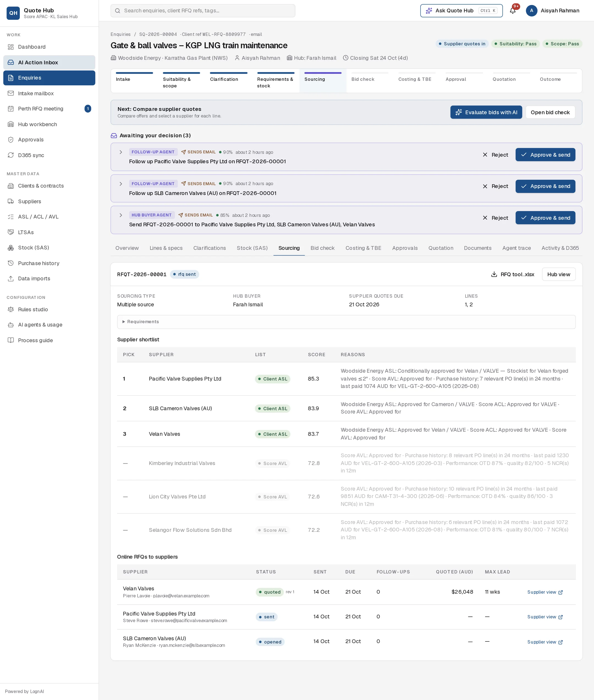Open ASL / ACL / AVL lists
594x700 pixels.
[49, 217]
